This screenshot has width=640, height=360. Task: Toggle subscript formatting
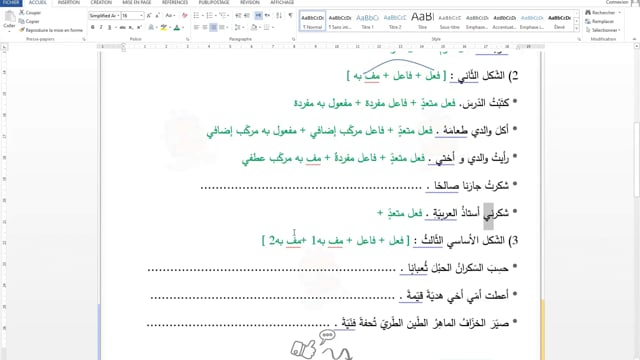[x=131, y=27]
